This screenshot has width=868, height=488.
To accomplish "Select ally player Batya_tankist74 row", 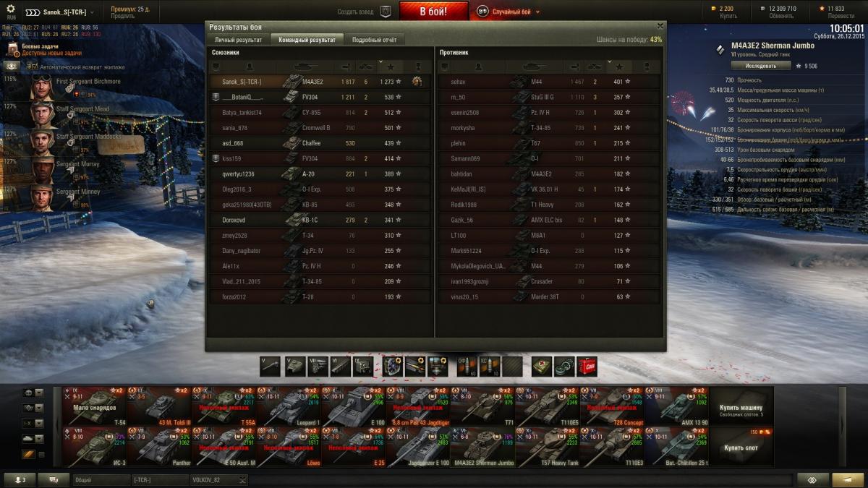I will click(x=320, y=113).
